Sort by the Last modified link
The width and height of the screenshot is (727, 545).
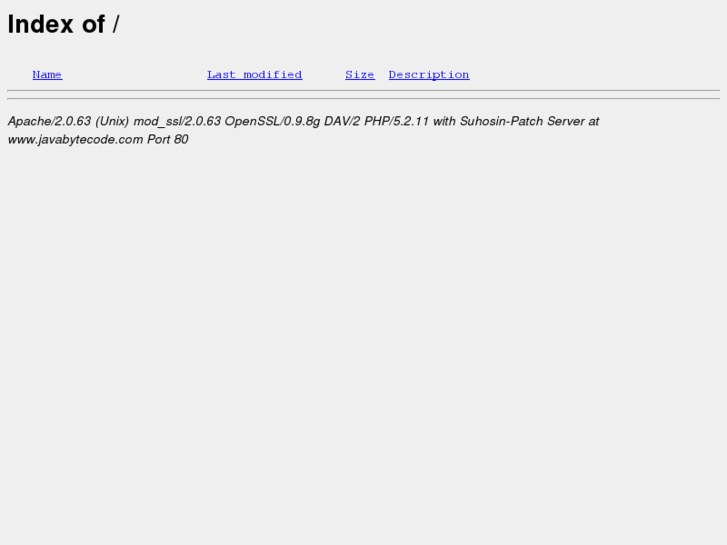click(x=255, y=75)
